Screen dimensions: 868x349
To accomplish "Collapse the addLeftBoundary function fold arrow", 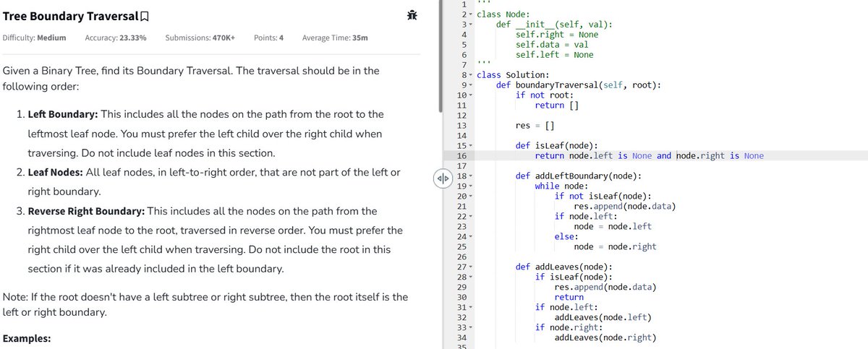I will point(471,176).
